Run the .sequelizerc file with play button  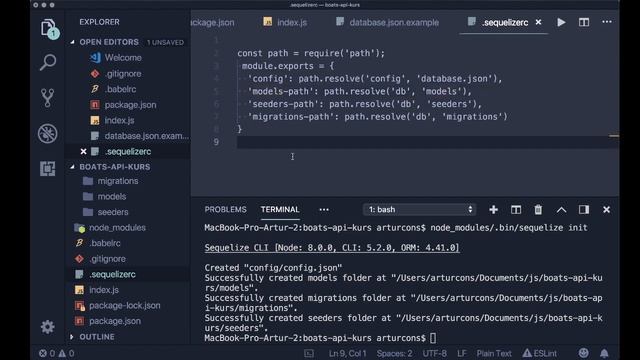click(x=561, y=22)
